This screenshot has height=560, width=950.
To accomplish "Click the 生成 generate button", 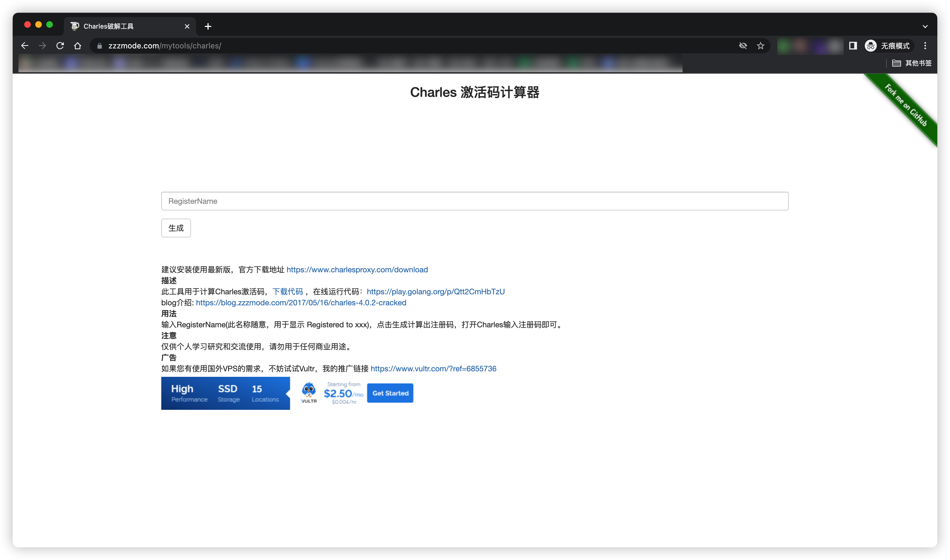I will pyautogui.click(x=176, y=228).
